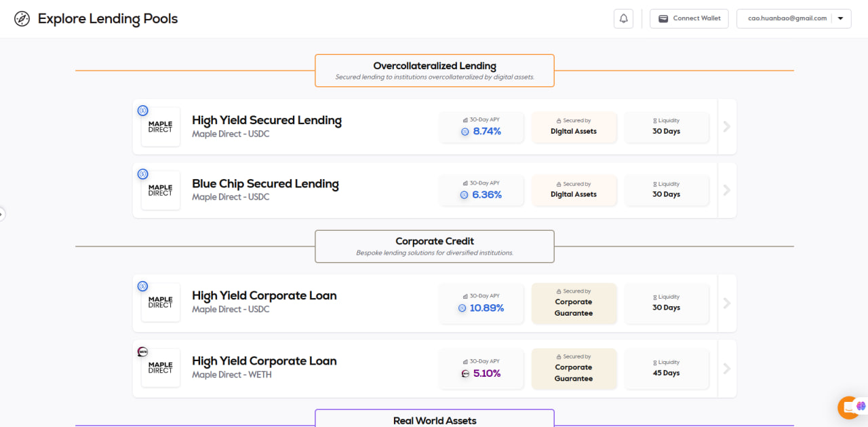Viewport: 868px width, 427px height.
Task: Click the WETH coin icon beside 5.10% APY
Action: (465, 373)
